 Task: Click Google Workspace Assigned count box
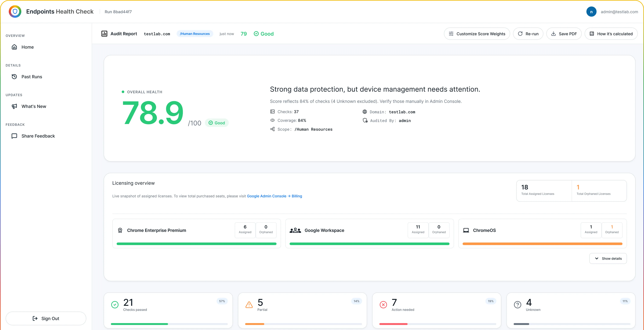coord(418,230)
